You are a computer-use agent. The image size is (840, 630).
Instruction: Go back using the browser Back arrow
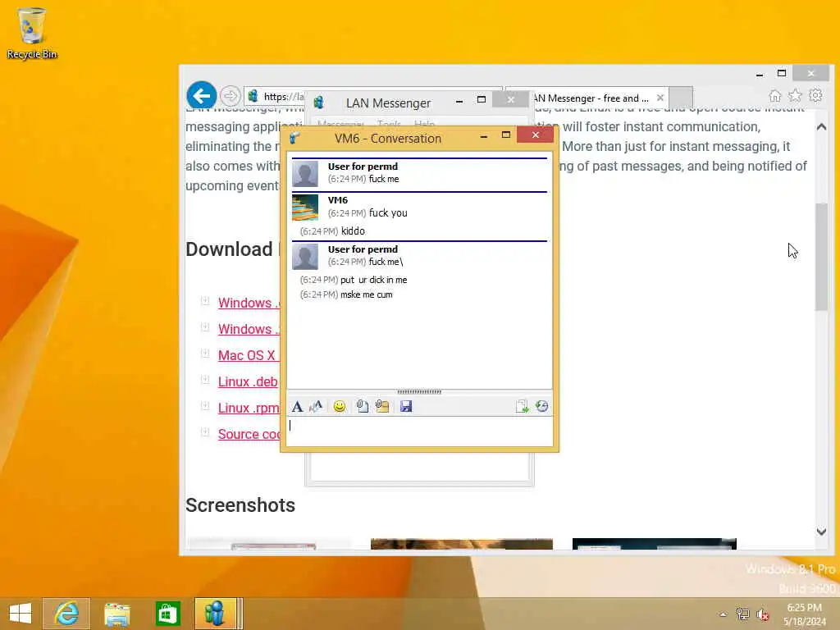202,96
